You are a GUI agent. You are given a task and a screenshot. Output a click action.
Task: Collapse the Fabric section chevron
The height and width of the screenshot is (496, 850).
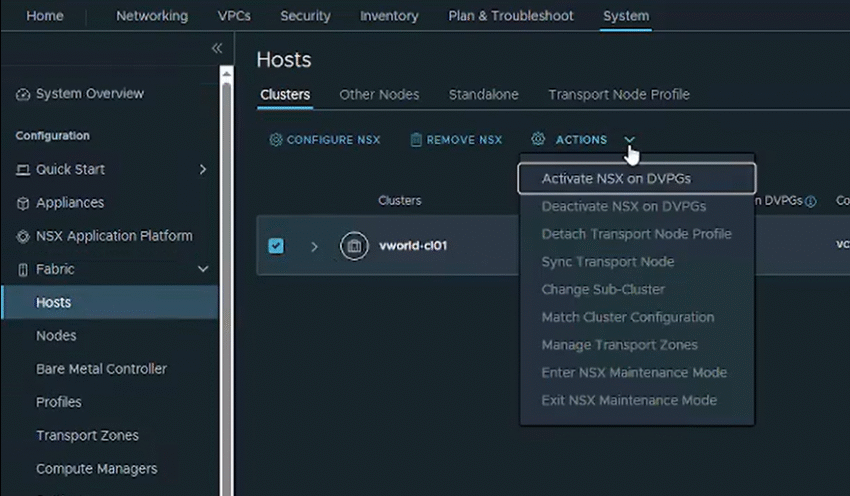point(203,269)
